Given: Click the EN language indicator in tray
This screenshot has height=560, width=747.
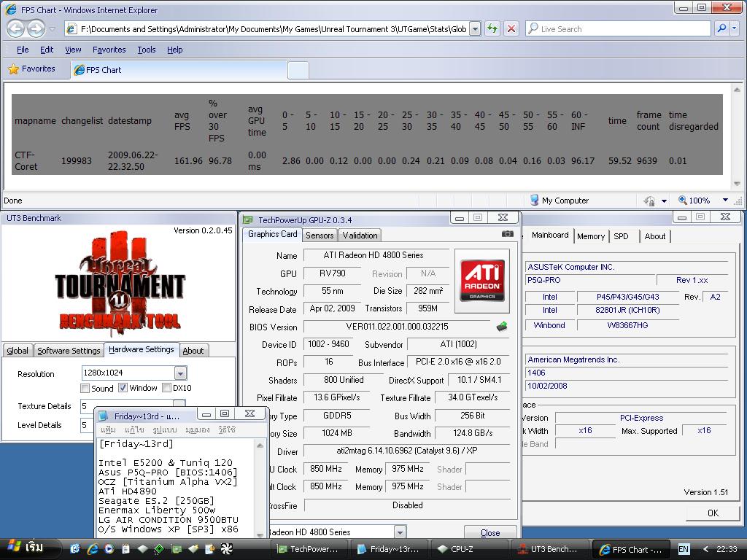Looking at the screenshot, I should coord(683,549).
